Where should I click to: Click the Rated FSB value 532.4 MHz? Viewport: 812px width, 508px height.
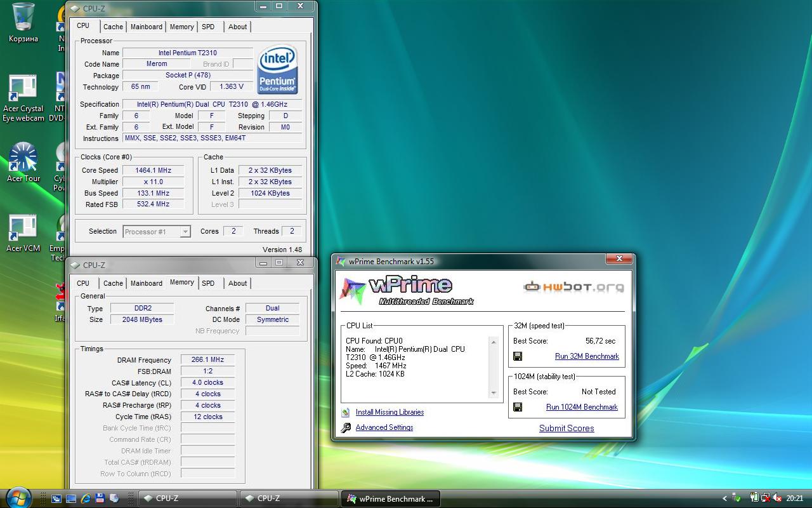pos(153,204)
